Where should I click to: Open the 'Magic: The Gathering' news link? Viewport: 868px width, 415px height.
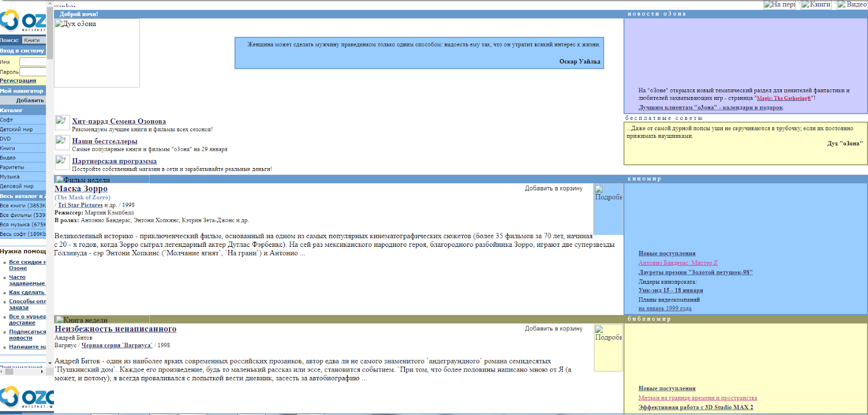pos(784,98)
